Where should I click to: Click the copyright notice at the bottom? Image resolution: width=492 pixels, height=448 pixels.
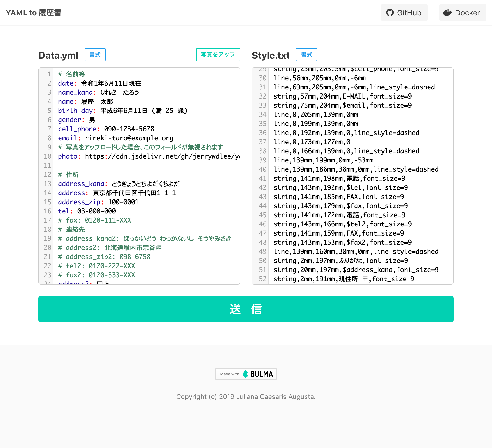coord(246,397)
